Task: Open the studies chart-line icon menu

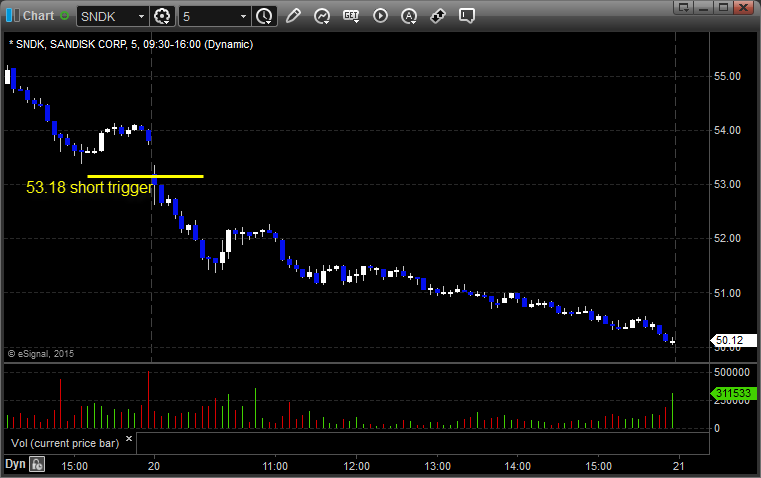Action: [x=322, y=16]
